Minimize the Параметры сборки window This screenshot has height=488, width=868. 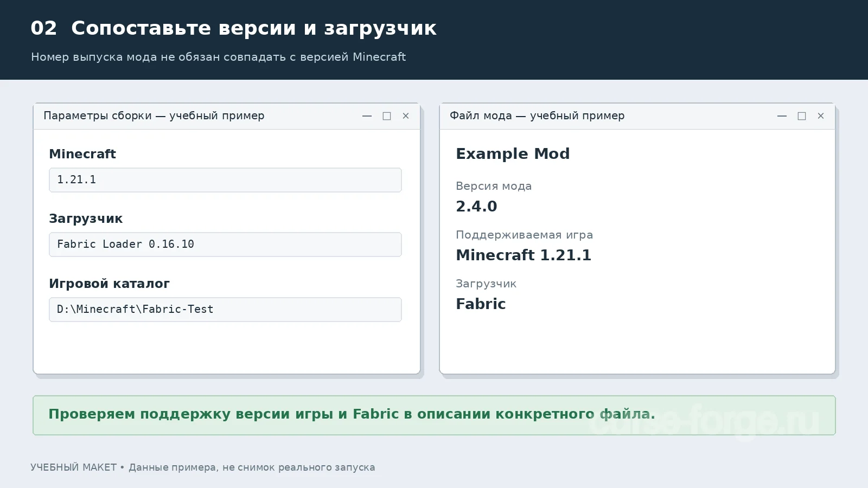[x=367, y=116]
